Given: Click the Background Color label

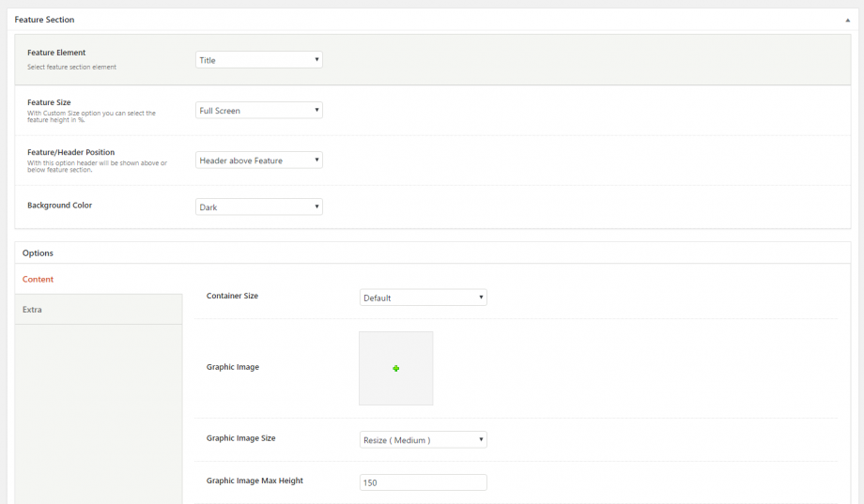Looking at the screenshot, I should tap(59, 206).
